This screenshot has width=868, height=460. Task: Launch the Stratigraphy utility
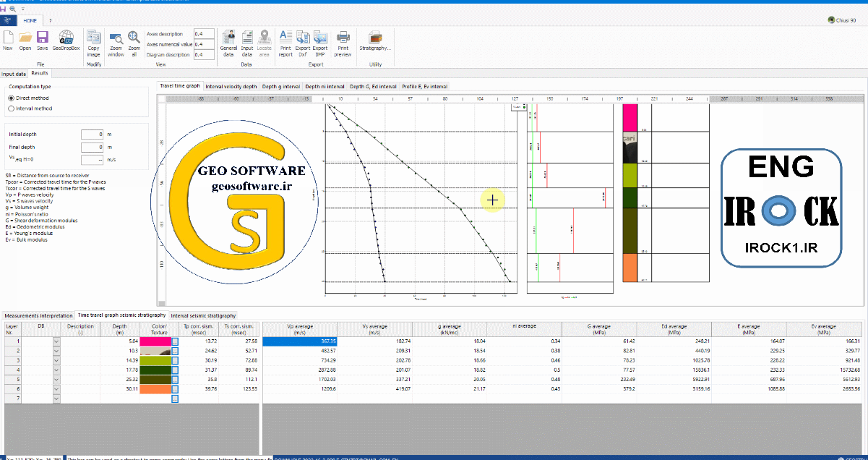[375, 40]
